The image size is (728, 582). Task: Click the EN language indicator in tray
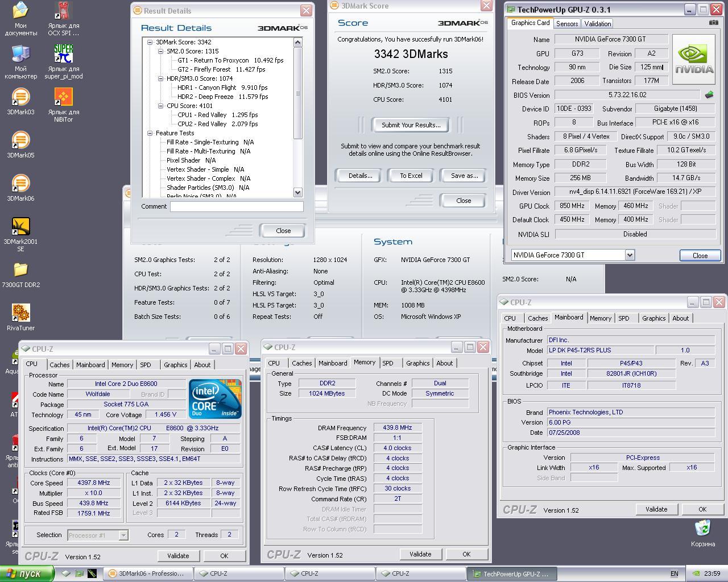pos(675,573)
